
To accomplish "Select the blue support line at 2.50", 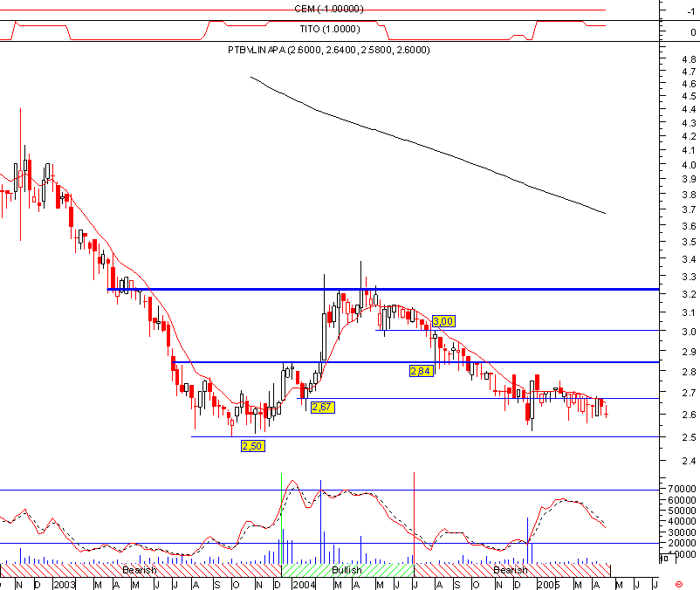I will (425, 437).
